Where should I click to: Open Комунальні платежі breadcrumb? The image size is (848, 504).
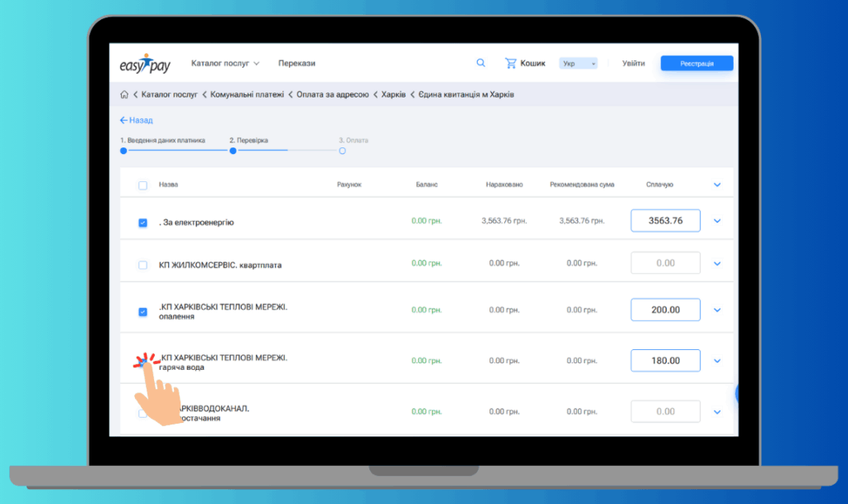coord(247,94)
